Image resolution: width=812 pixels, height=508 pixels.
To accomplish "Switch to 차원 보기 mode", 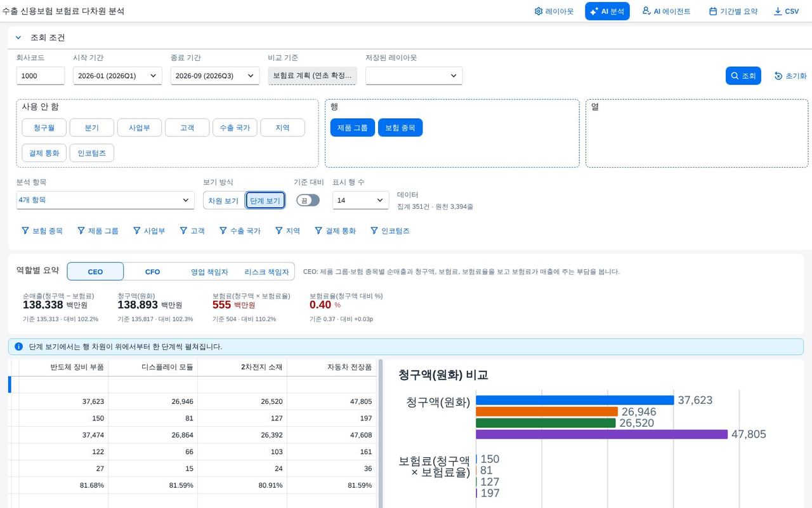I will [223, 201].
